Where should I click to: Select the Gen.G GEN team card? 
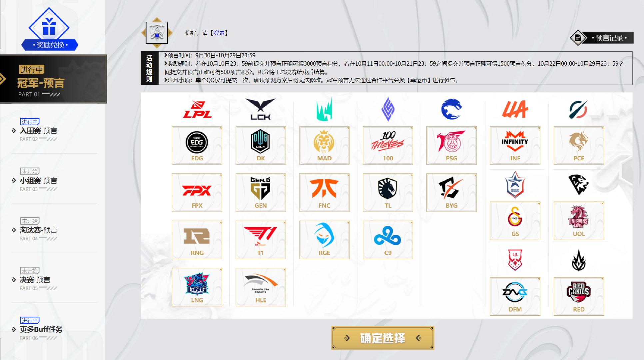tap(261, 192)
